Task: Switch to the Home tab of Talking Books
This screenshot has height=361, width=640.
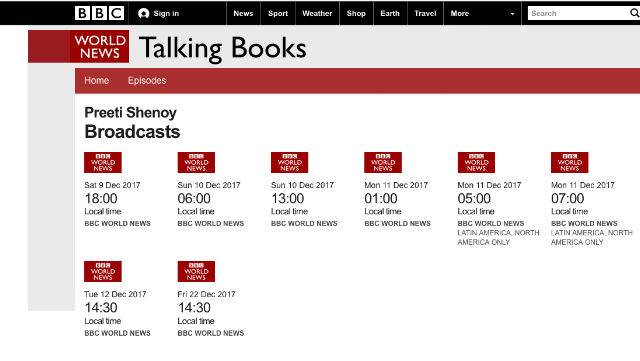Action: click(97, 80)
